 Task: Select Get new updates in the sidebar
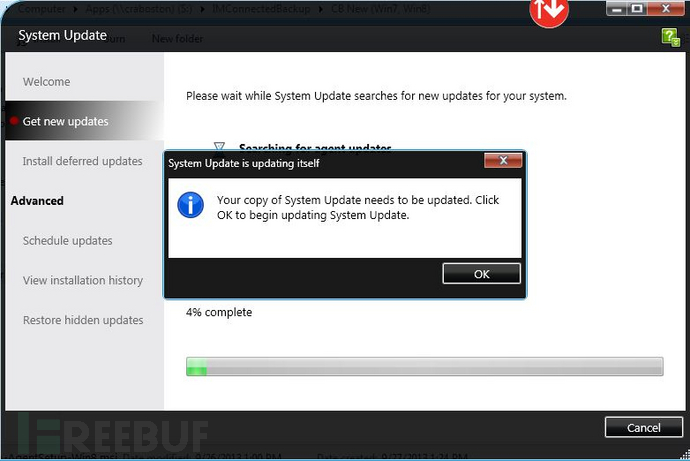point(66,121)
